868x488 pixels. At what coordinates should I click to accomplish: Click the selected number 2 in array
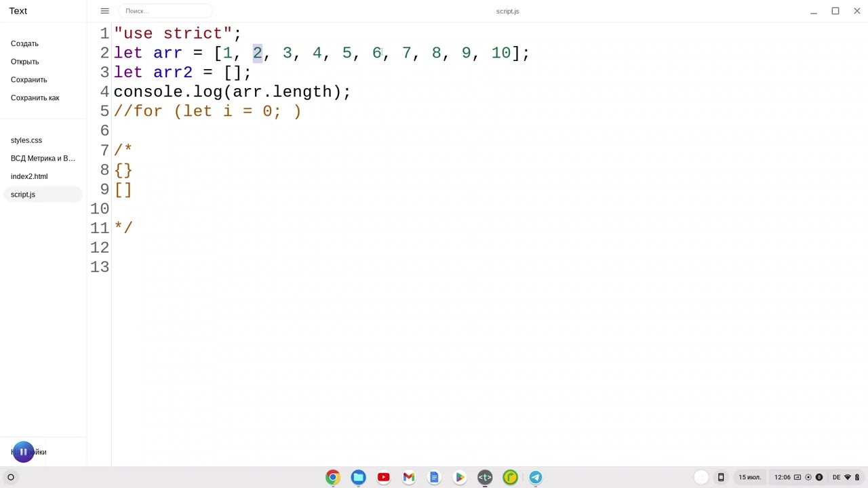(257, 53)
